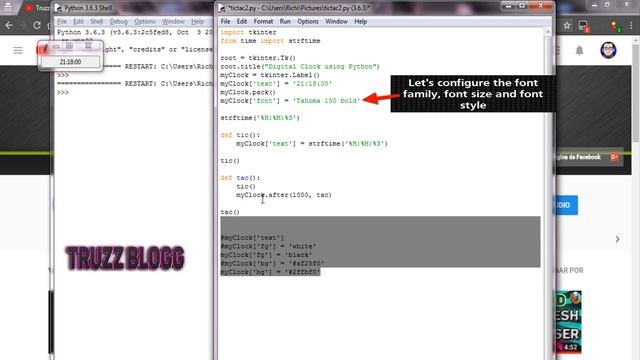Open Edit menu in tictac2.py editor
Viewport: 640px width, 360px height.
tap(242, 21)
